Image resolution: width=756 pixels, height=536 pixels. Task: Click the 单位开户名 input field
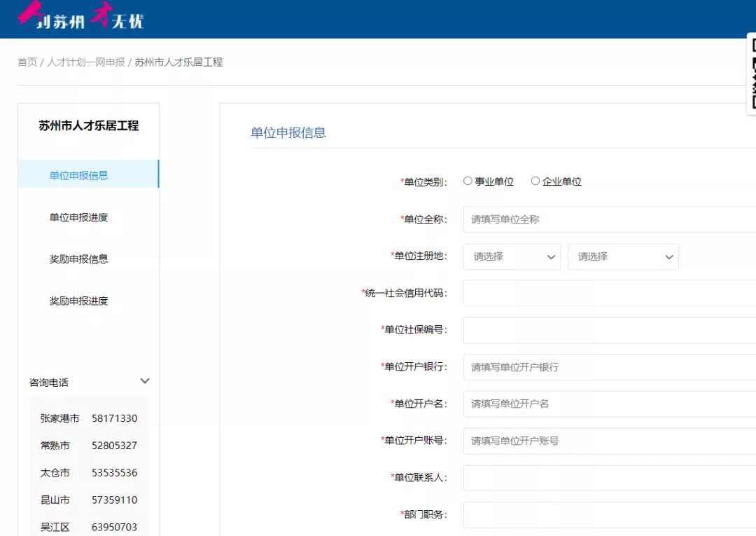click(609, 404)
